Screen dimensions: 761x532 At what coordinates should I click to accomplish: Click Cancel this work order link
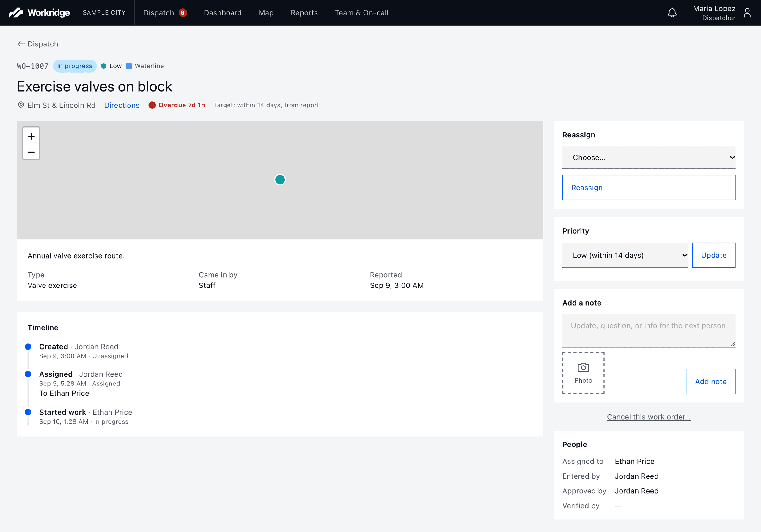point(649,417)
